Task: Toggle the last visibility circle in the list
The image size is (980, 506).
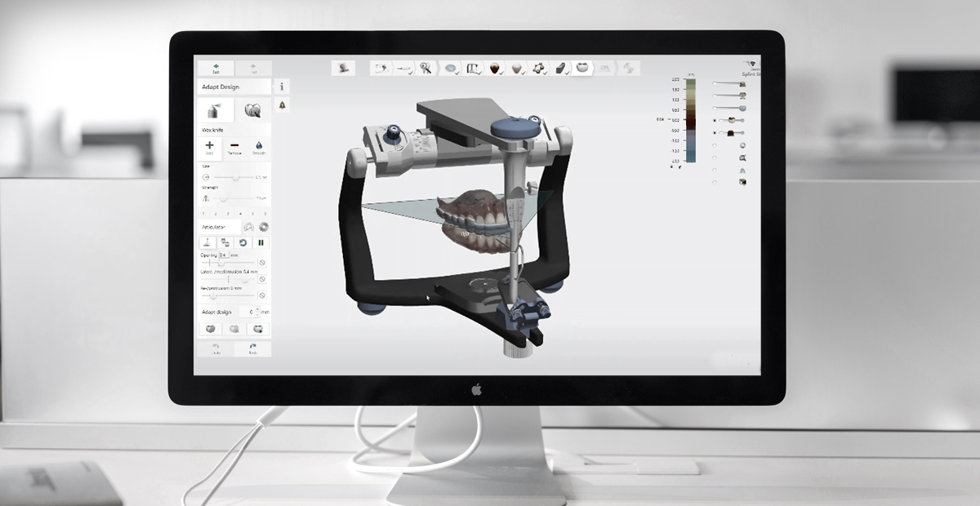Action: [x=715, y=182]
